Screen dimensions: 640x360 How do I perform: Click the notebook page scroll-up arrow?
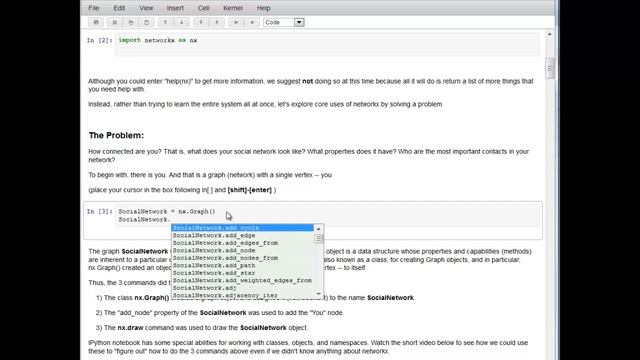(549, 34)
